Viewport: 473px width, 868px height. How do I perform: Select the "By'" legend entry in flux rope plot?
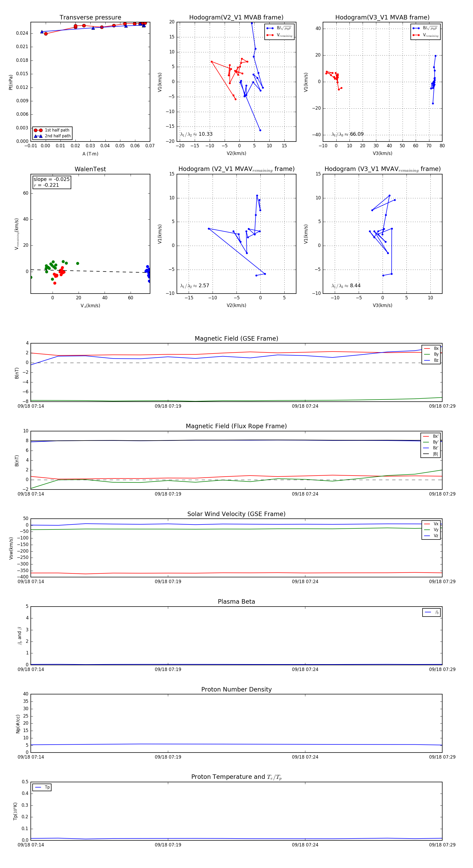(431, 442)
